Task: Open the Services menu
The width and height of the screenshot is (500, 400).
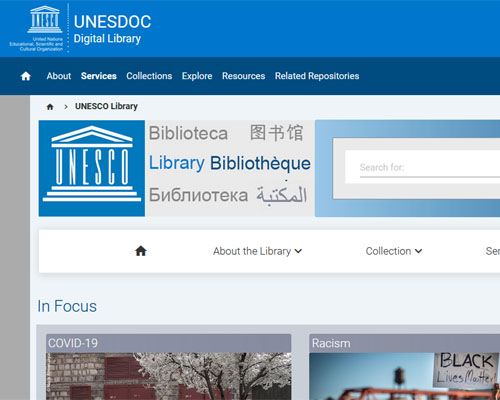Action: 99,76
